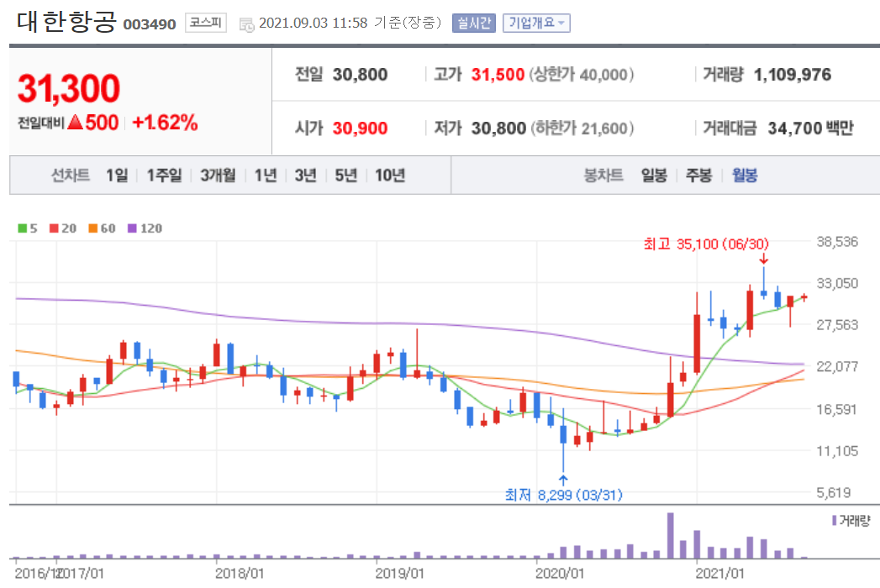Click the calendar clock icon beside the date
Viewport: 880px width, 588px height.
click(246, 24)
